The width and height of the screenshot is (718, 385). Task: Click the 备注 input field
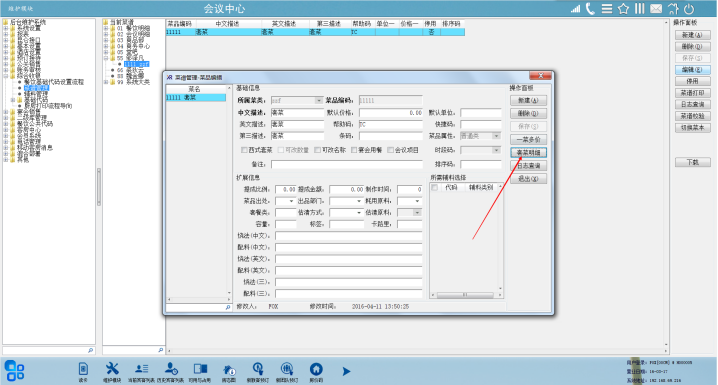347,164
